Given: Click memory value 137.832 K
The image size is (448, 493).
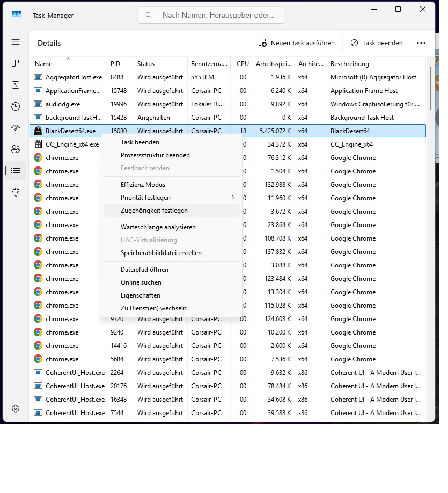Looking at the screenshot, I should coord(278,252).
